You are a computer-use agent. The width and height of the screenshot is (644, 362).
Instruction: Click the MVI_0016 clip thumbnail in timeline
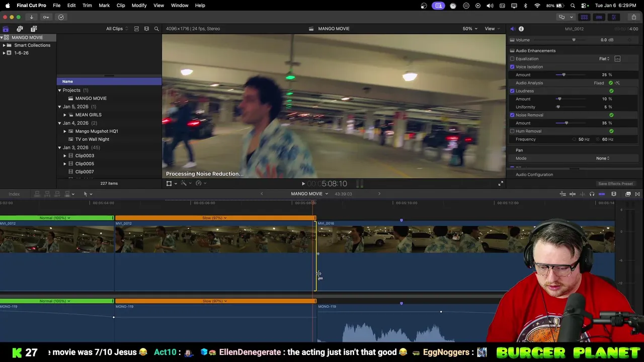coord(465,240)
